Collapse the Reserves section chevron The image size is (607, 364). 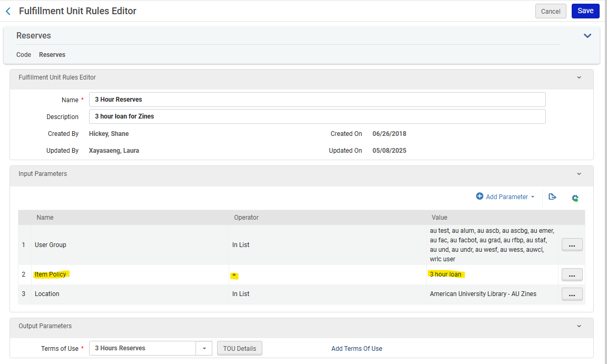(x=587, y=35)
